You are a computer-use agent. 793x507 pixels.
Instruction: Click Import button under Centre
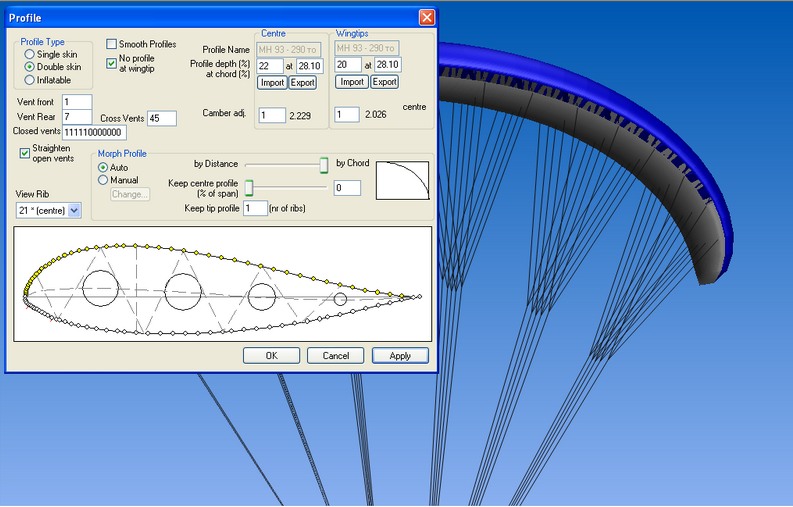coord(272,82)
